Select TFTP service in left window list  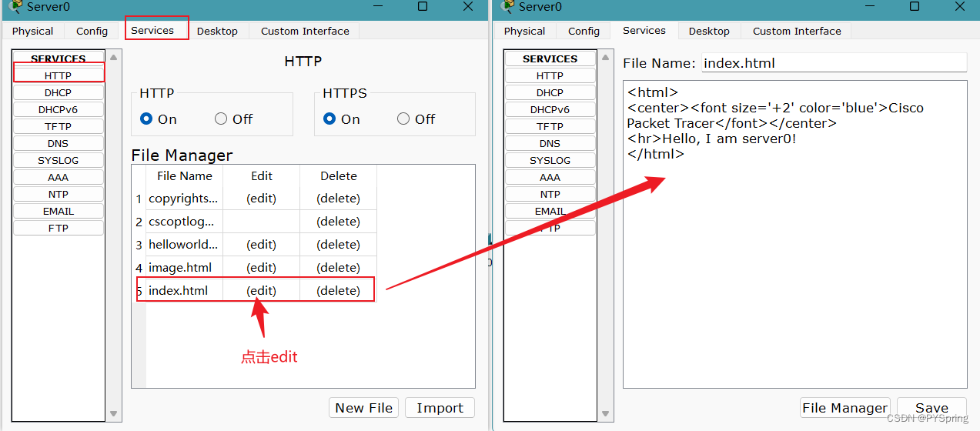pyautogui.click(x=58, y=126)
